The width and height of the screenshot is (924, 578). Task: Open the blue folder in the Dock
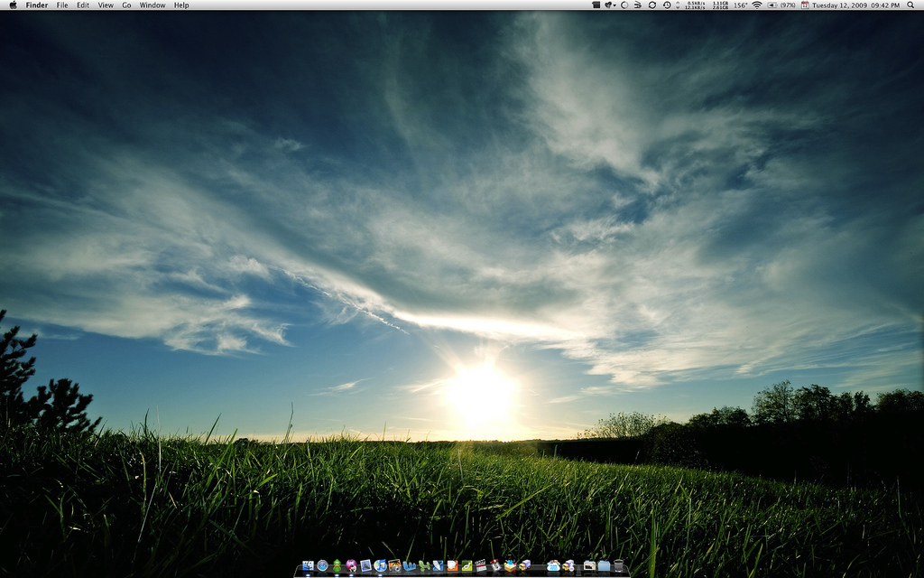pos(604,565)
